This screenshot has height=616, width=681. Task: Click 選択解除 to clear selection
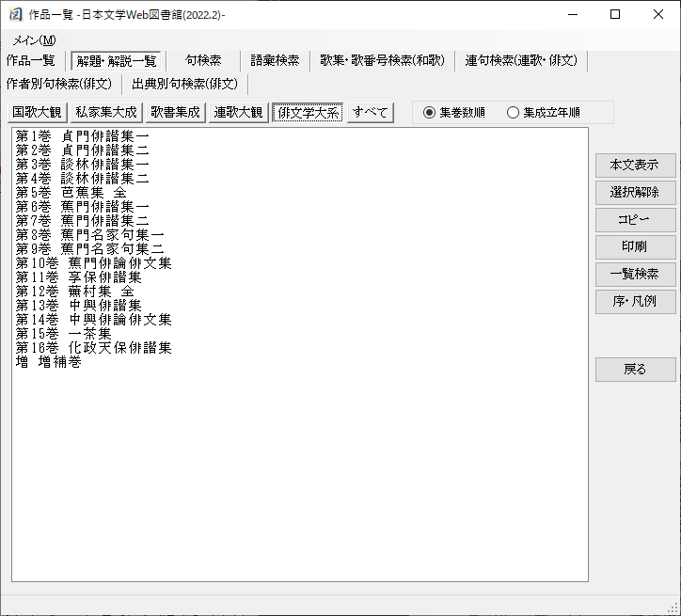point(636,192)
